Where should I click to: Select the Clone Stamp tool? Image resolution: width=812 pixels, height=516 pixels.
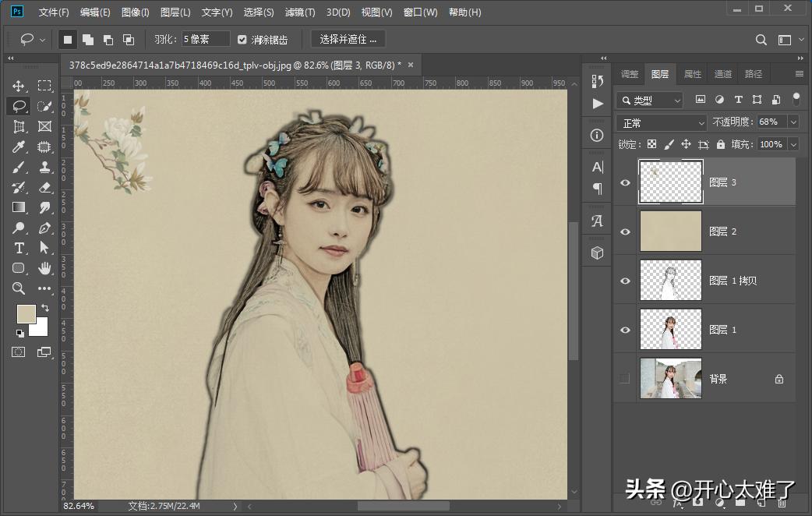tap(44, 167)
